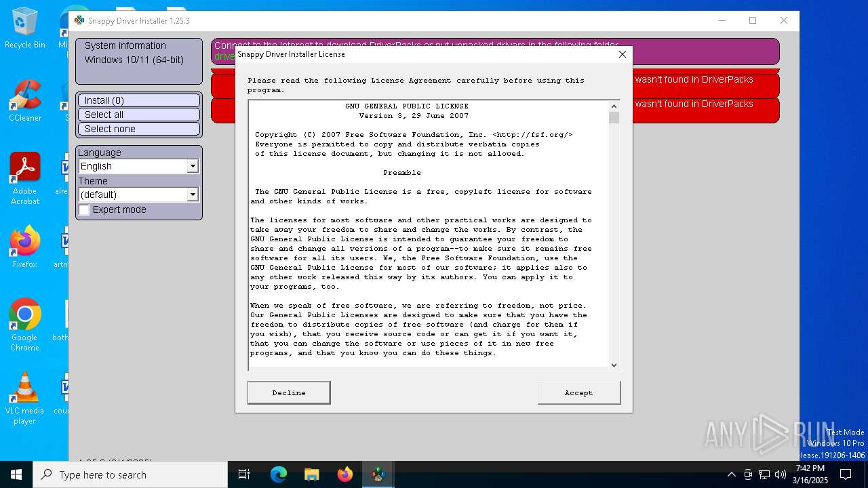Maximize the Snappy Driver Installer window
Screen dimensions: 868x488
(753, 20)
